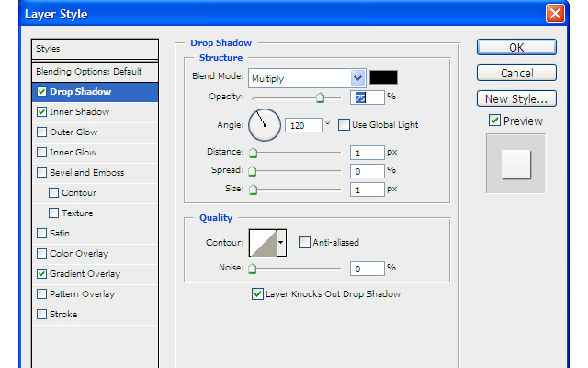Click the Opacity slider handle
The image size is (588, 368).
321,97
